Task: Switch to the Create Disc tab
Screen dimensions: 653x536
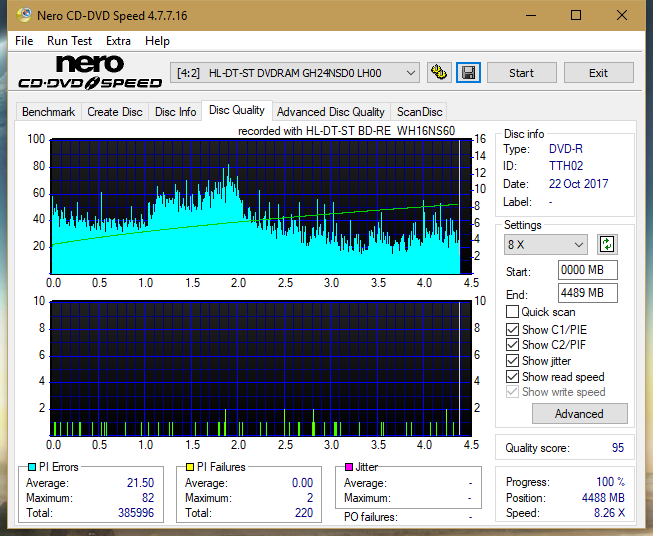Action: (x=115, y=112)
